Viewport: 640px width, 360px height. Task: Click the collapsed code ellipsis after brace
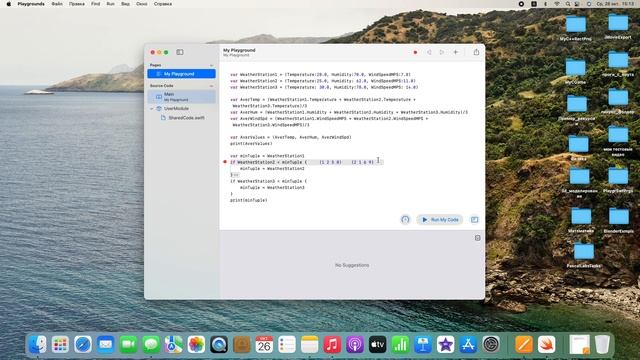[236, 175]
